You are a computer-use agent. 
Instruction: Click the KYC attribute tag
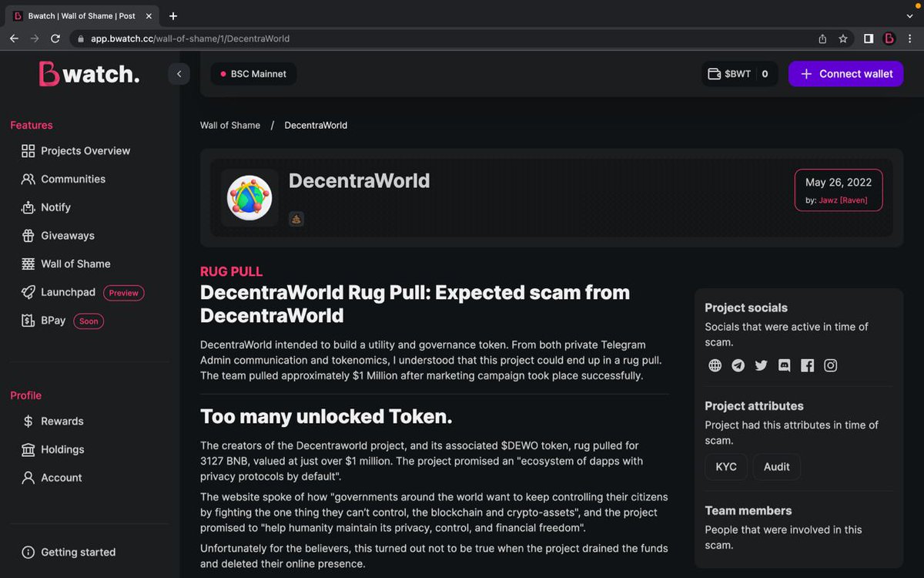tap(726, 467)
